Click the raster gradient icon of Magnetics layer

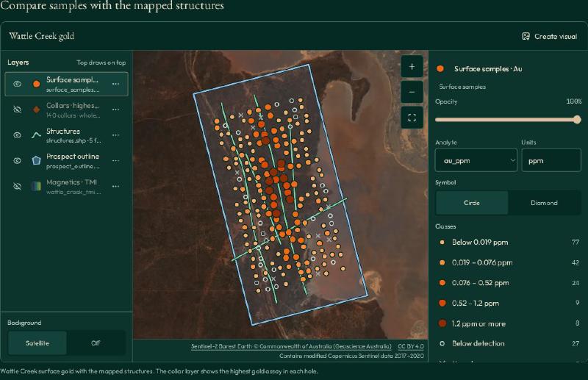click(x=36, y=186)
